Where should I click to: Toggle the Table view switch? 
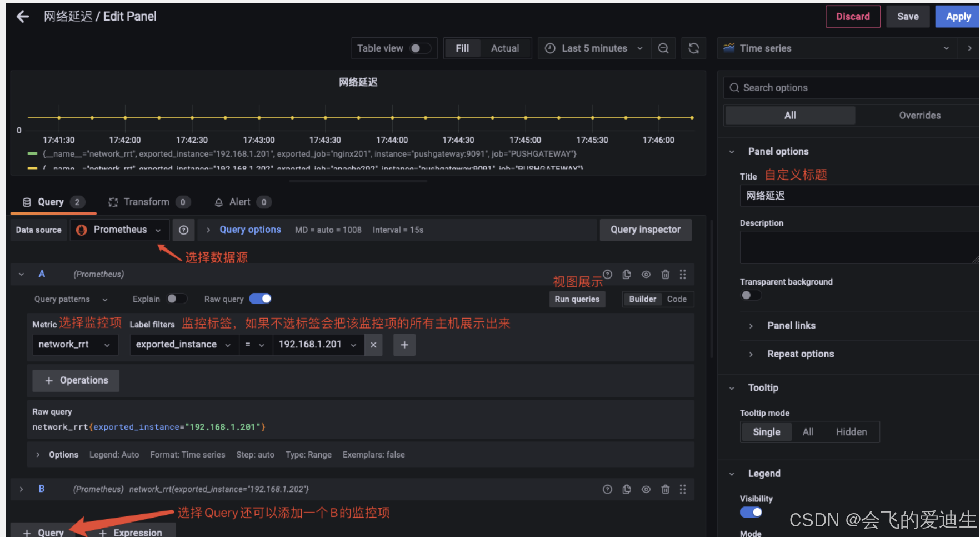pyautogui.click(x=420, y=48)
